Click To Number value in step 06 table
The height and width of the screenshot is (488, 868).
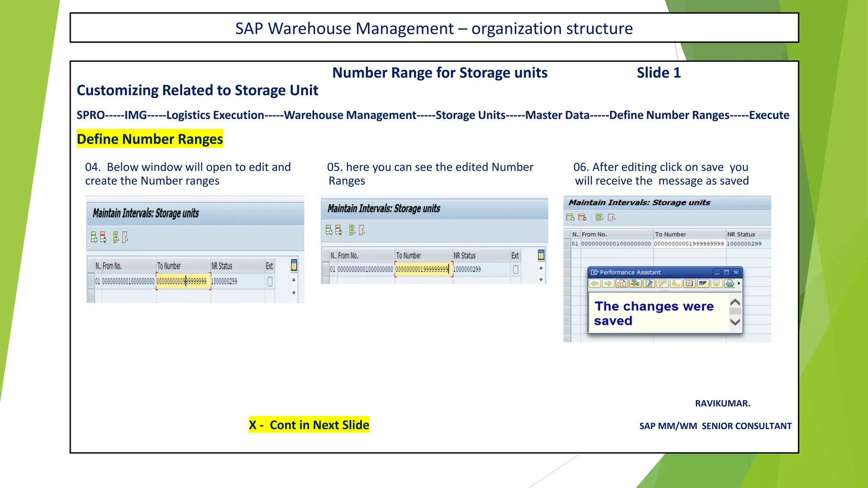coord(689,244)
